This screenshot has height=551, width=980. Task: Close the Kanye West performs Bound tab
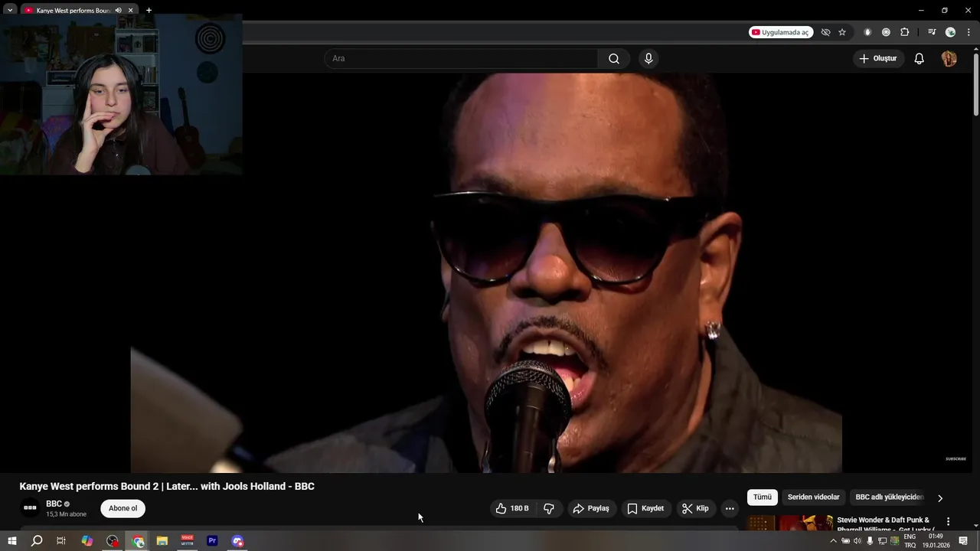point(131,10)
